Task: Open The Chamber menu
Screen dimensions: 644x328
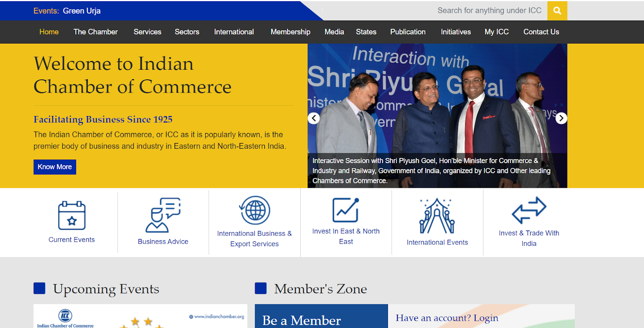Action: pos(95,32)
